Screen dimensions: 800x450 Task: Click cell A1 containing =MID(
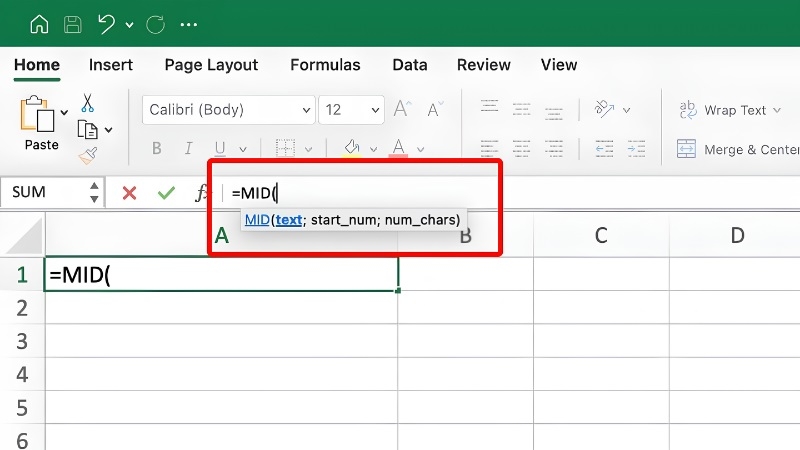(x=221, y=274)
